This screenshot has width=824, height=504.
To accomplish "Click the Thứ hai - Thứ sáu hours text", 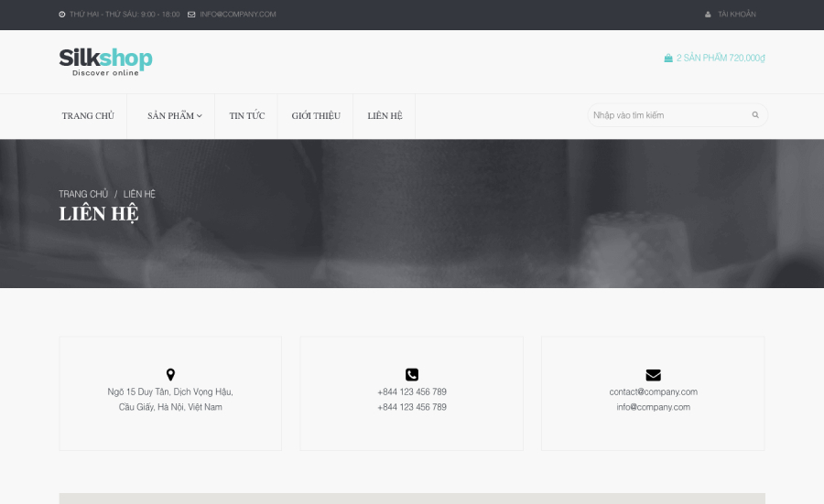I will [125, 14].
